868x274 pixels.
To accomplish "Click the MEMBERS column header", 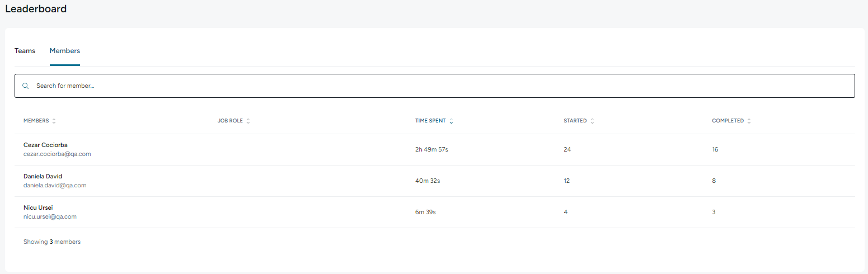I will pos(36,121).
